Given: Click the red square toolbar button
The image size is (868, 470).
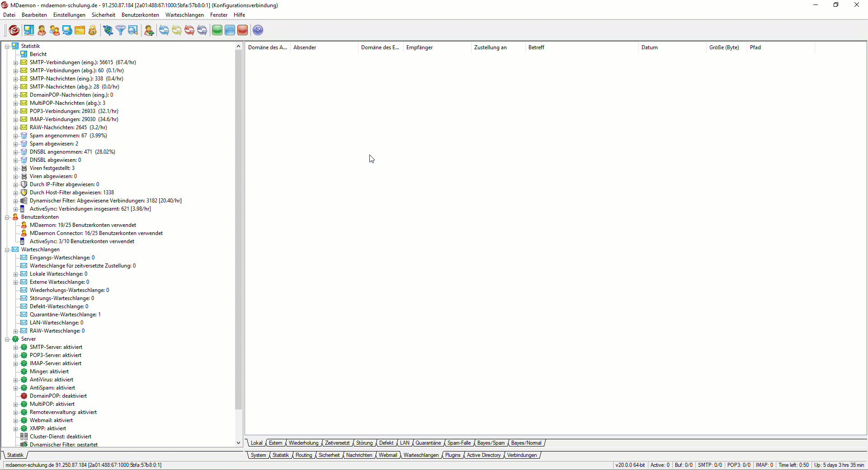Looking at the screenshot, I should pyautogui.click(x=243, y=30).
